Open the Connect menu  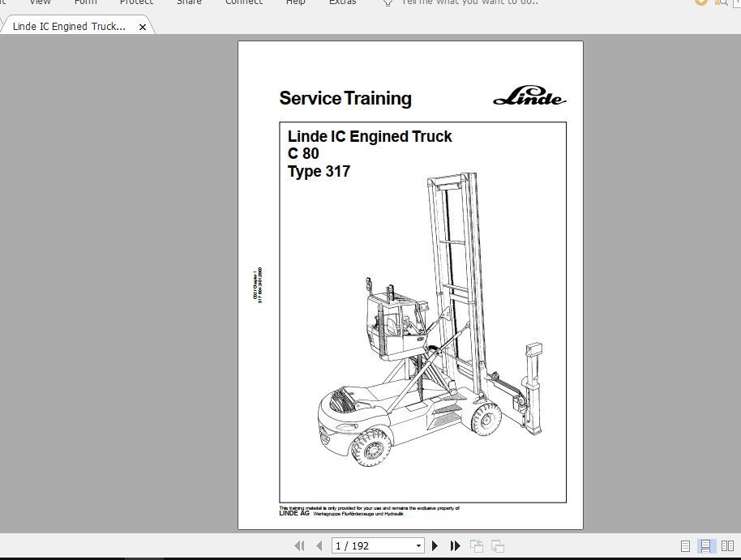244,2
